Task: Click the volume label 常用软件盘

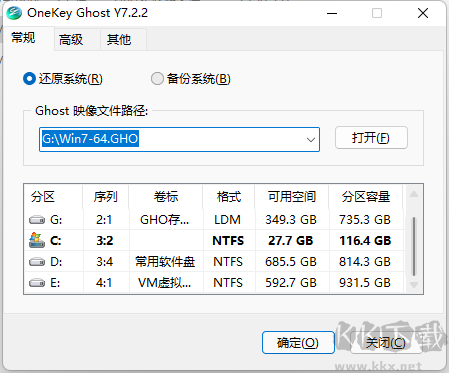Action: point(165,262)
